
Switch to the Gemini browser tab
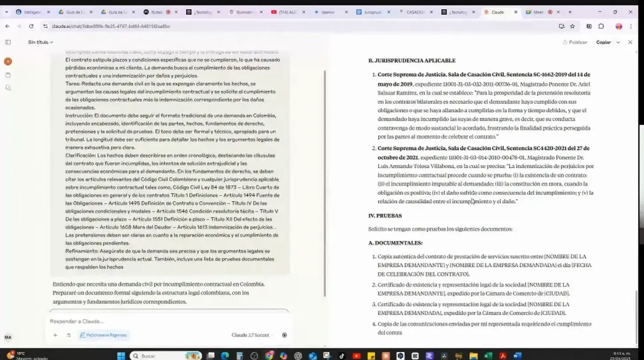click(328, 12)
